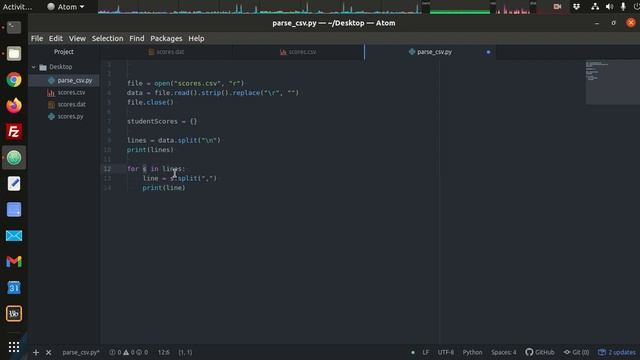Click the Project panel header

pyautogui.click(x=64, y=52)
